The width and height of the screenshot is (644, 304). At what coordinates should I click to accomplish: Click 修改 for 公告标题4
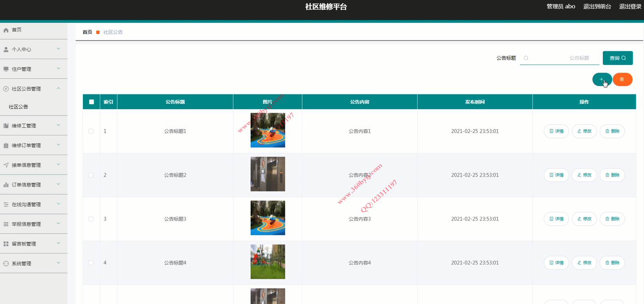[x=584, y=263]
